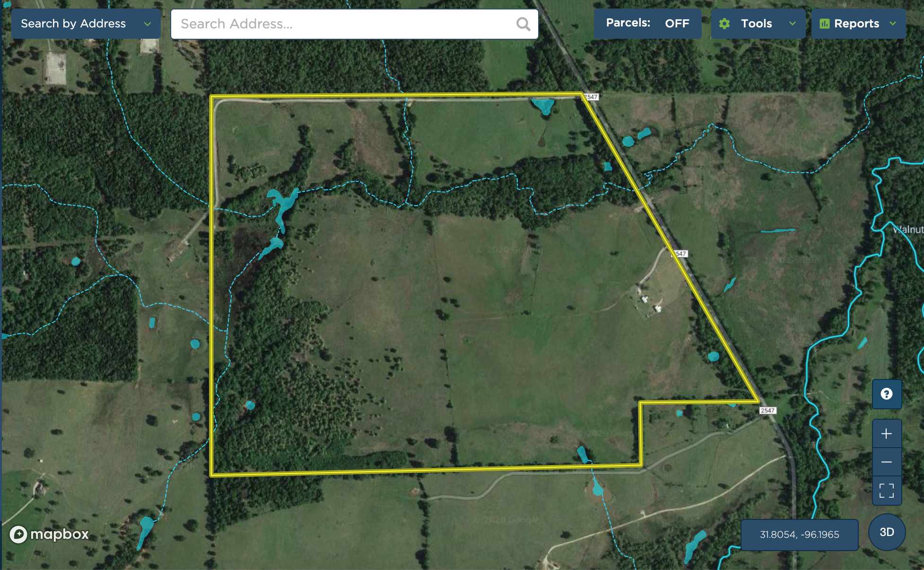Click the Mapbox logo
Viewport: 924px width, 570px height.
click(49, 534)
